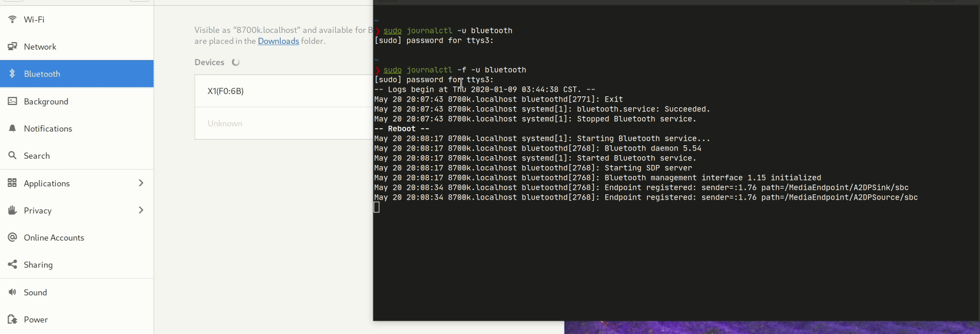Click the A2DPSource/sbc endpoint log line
This screenshot has height=334, width=980.
tap(646, 197)
